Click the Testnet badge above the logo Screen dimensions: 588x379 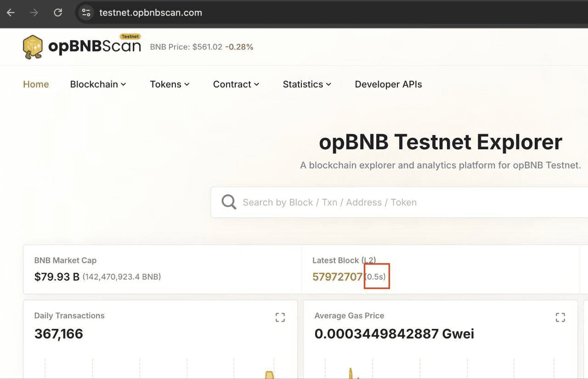(130, 36)
